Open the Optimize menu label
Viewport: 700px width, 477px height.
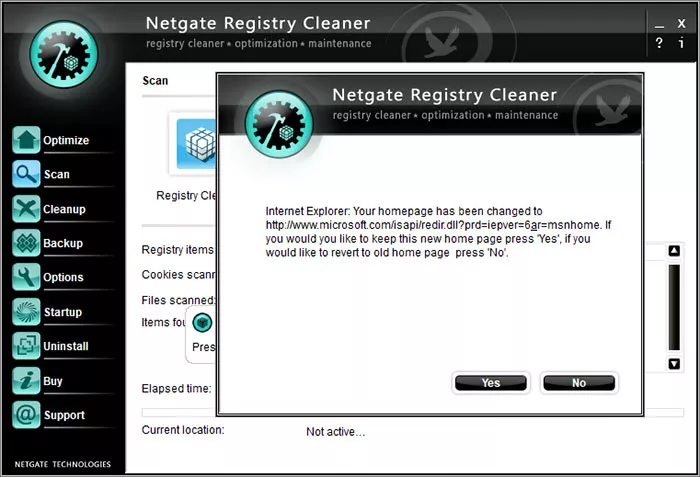(x=66, y=140)
